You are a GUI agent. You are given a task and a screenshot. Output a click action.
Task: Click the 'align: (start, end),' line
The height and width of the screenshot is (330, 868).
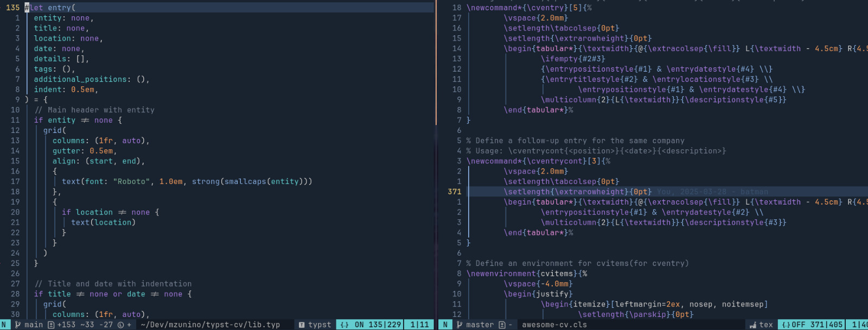99,161
